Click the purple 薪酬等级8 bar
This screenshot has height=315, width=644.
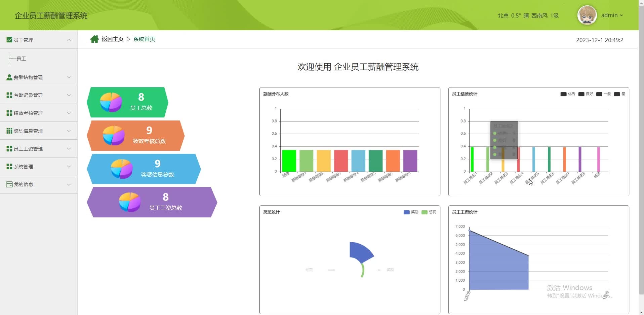pos(410,161)
